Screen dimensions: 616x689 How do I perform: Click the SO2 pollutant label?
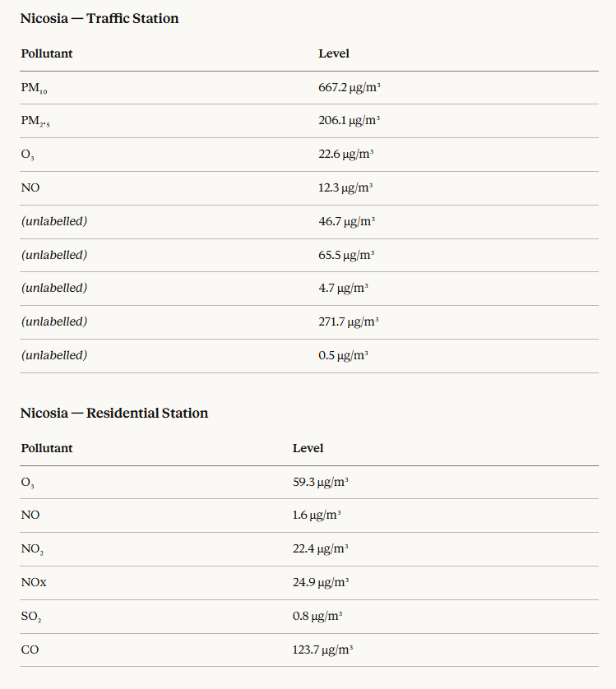pyautogui.click(x=30, y=616)
